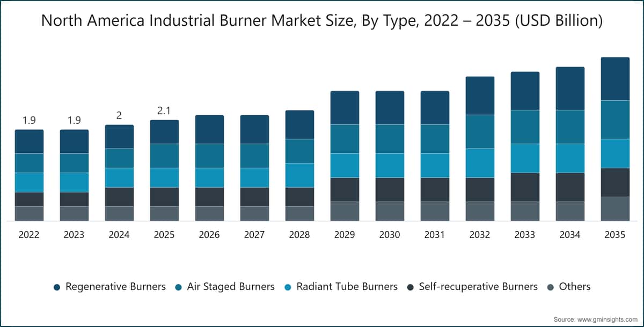Click the Others segment of the 2031 bar

(435, 212)
